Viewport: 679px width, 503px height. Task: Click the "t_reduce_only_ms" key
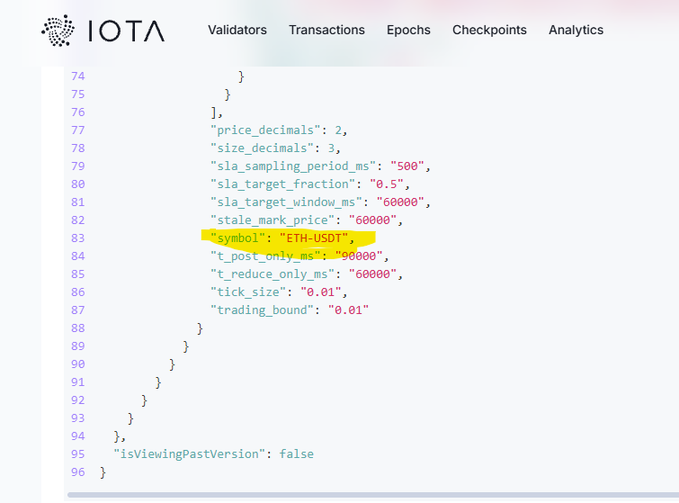coord(272,274)
